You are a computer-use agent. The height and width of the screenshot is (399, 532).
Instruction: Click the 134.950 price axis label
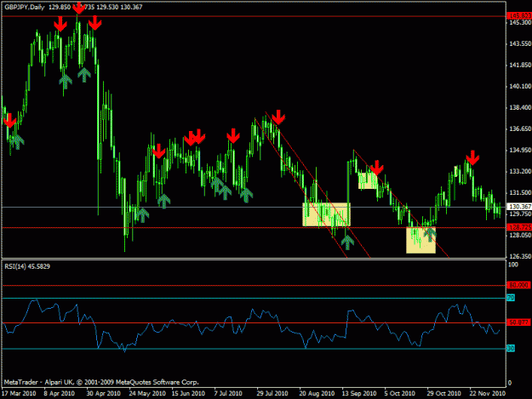[520, 151]
